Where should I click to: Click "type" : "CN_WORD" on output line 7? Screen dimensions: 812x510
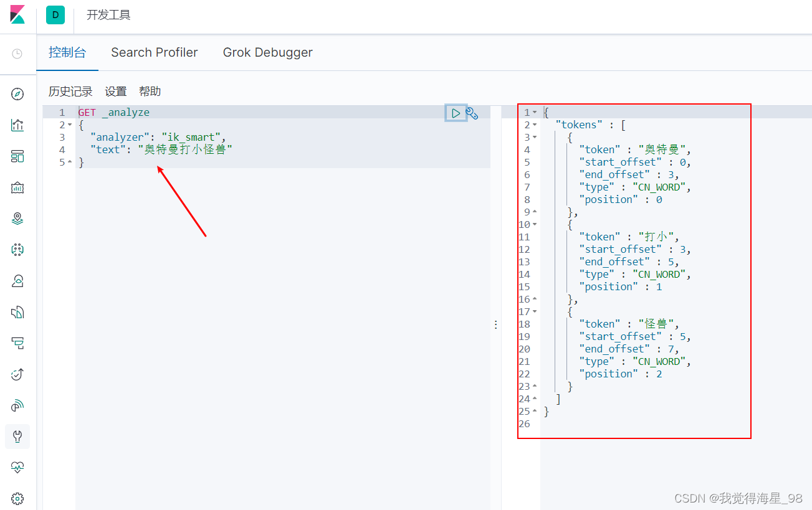635,187
